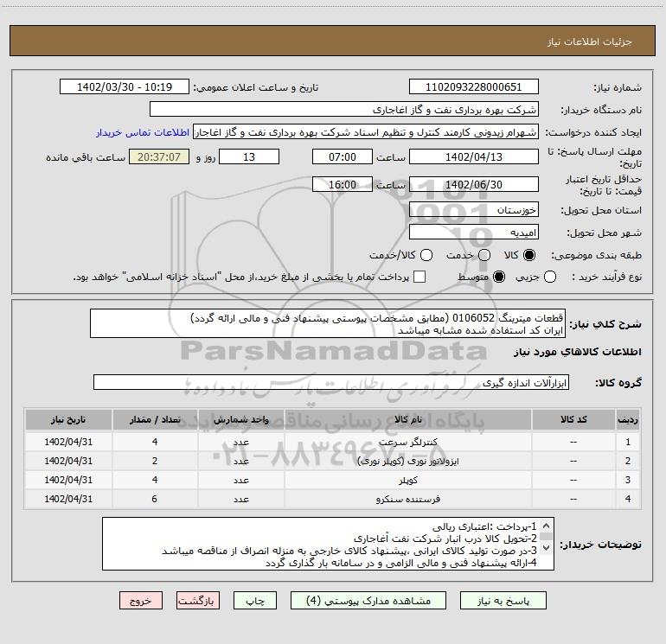The width and height of the screenshot is (666, 644).
Task: Tick the Islamic treasury payment checkbox
Action: click(x=419, y=277)
